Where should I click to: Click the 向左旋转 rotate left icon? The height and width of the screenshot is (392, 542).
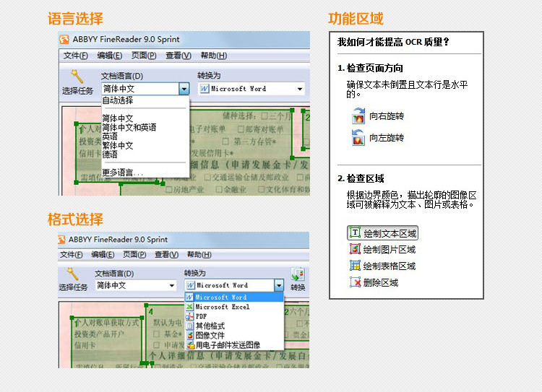[x=358, y=138]
